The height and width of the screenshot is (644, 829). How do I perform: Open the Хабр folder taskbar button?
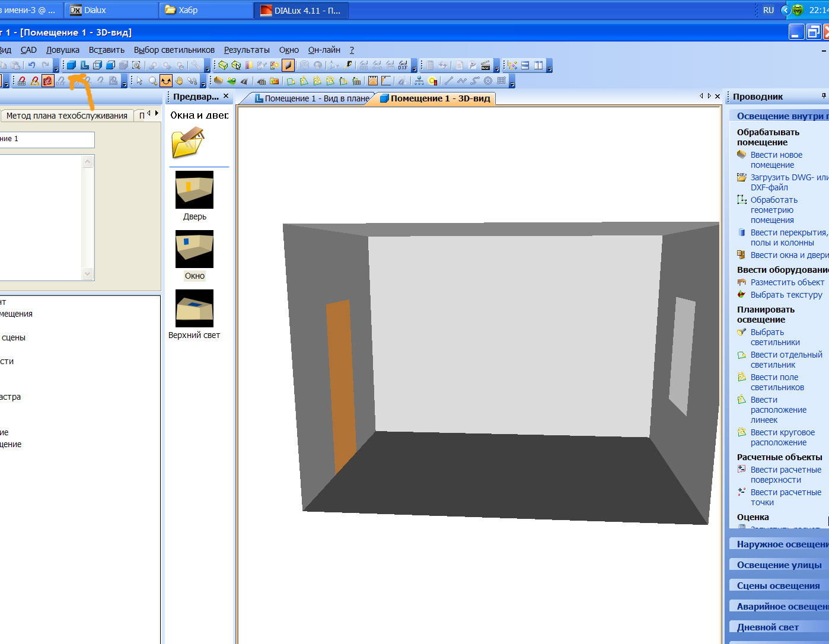(x=206, y=10)
